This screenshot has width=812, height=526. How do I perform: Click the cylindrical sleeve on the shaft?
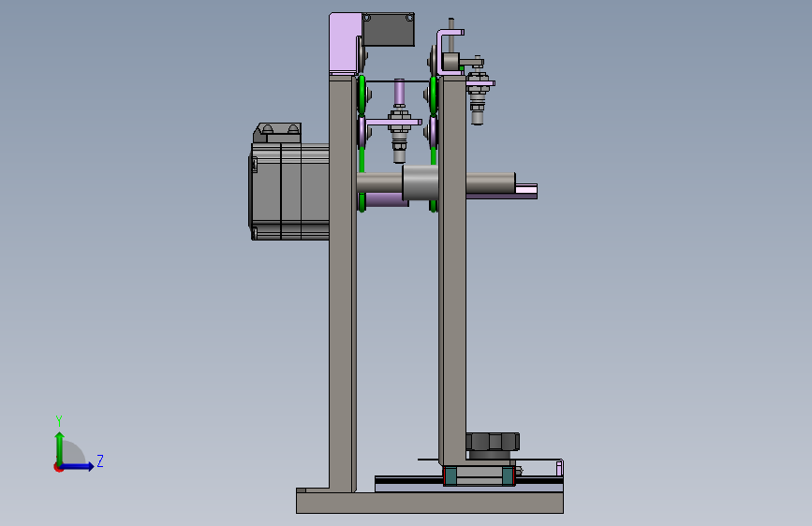coord(421,183)
